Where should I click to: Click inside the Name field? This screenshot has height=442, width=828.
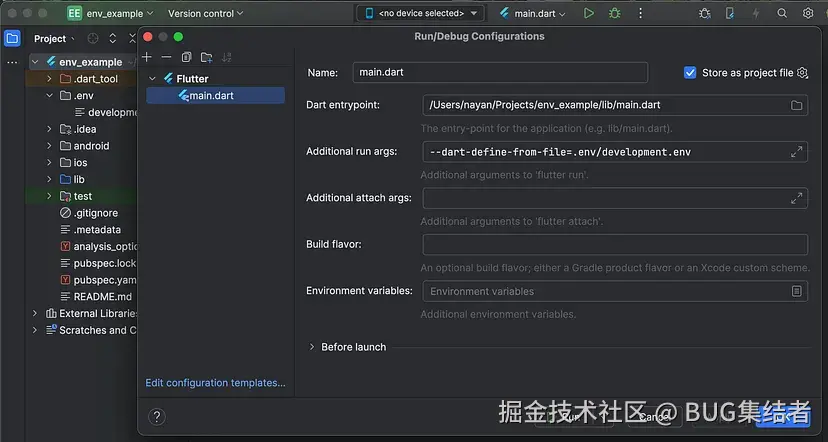tap(500, 72)
